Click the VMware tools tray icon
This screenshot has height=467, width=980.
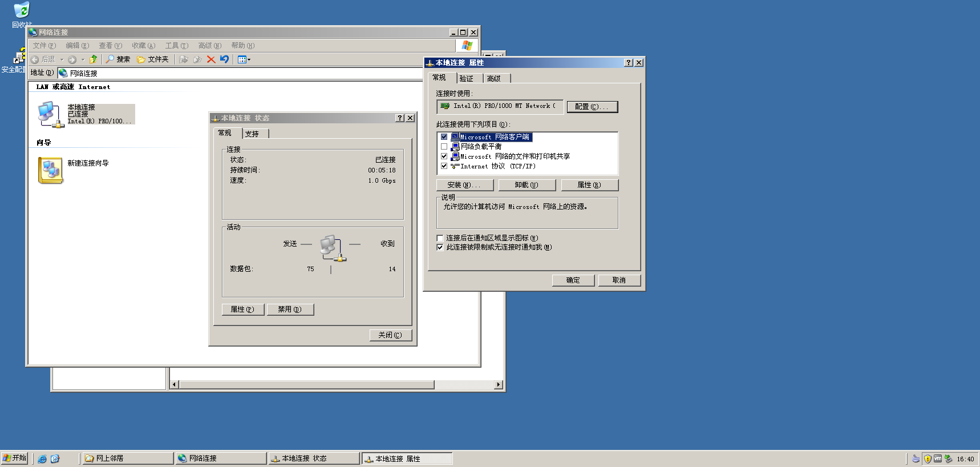pyautogui.click(x=938, y=458)
